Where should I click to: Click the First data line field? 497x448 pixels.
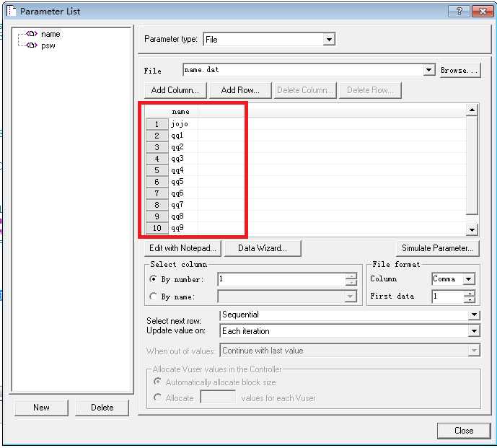(x=447, y=297)
